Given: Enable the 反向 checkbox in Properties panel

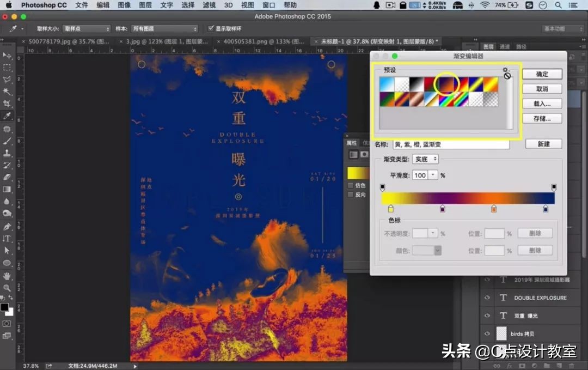Looking at the screenshot, I should 351,195.
